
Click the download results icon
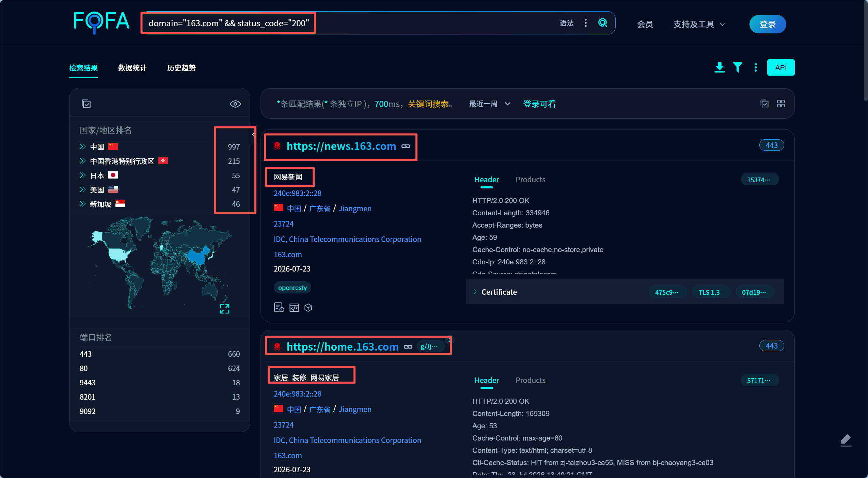click(x=719, y=67)
